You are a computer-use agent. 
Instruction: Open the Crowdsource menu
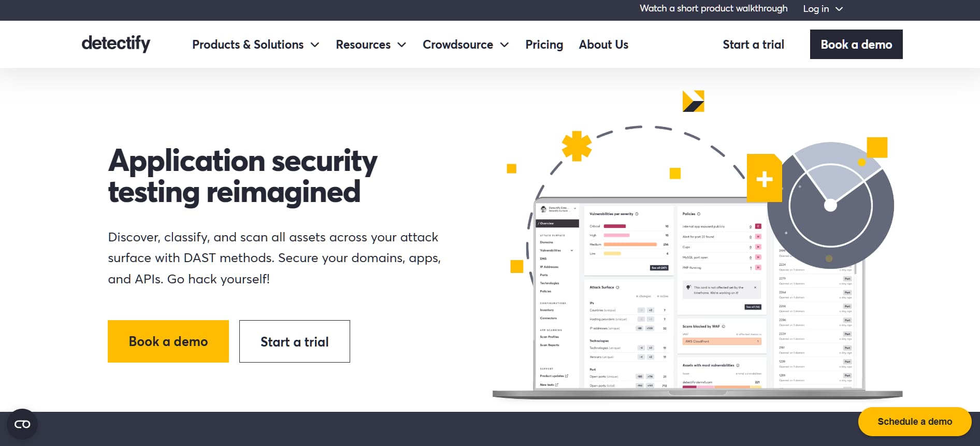point(458,45)
